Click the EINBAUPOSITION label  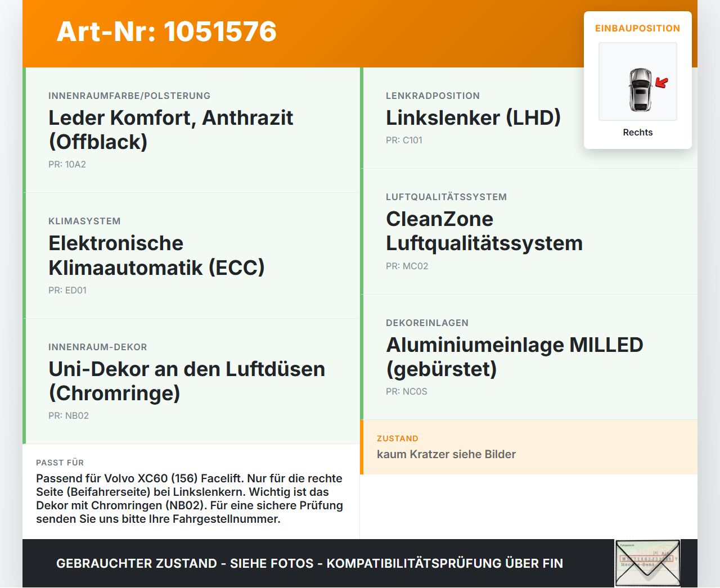[638, 28]
